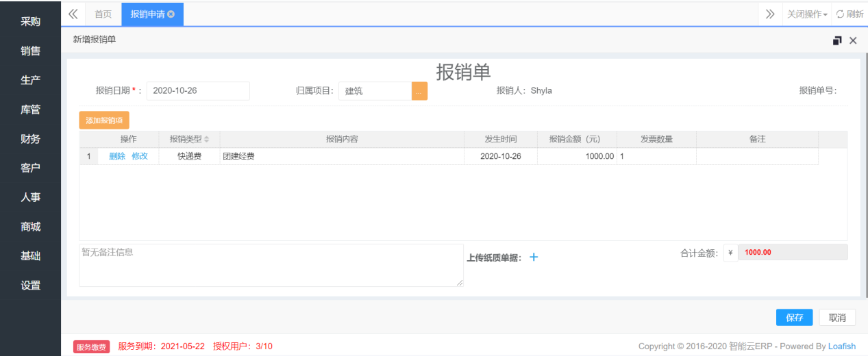Click the 2020-10-26 cell in table row

tap(501, 156)
